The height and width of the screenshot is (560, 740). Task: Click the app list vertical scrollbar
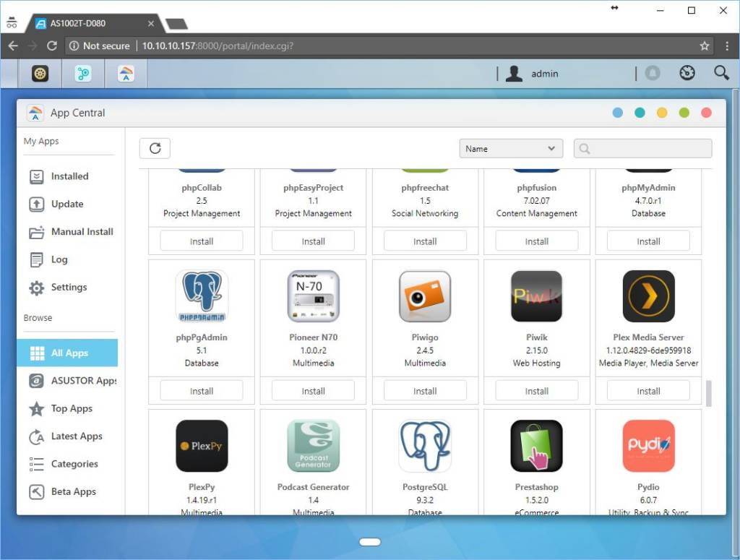click(708, 394)
